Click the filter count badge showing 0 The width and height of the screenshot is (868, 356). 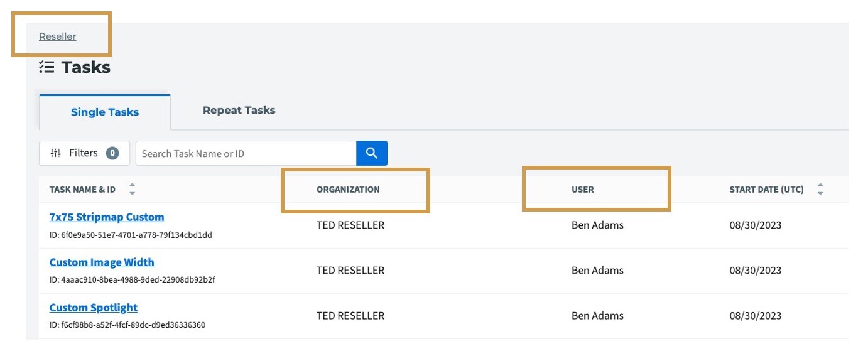pos(112,153)
